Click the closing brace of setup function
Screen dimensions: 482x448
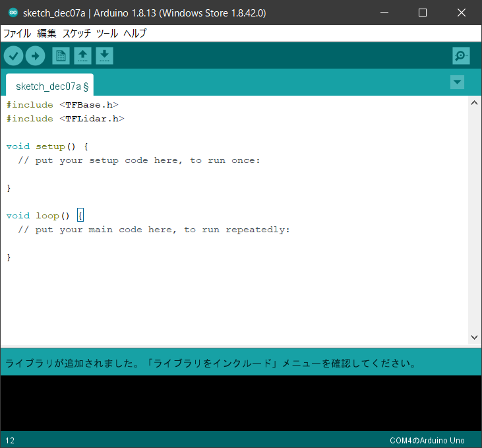click(x=9, y=188)
